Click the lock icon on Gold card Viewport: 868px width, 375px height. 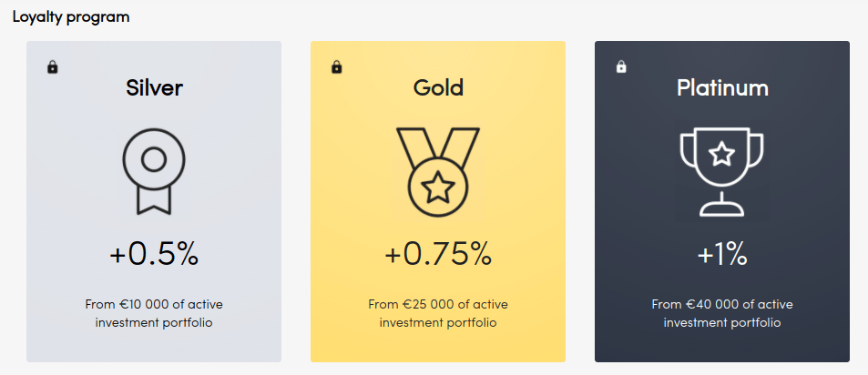click(x=337, y=67)
